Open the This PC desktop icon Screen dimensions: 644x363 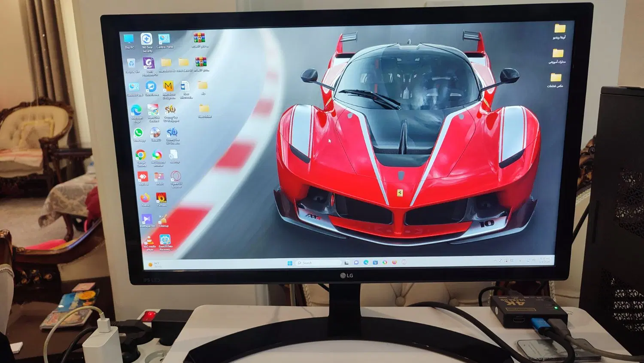[x=129, y=41]
